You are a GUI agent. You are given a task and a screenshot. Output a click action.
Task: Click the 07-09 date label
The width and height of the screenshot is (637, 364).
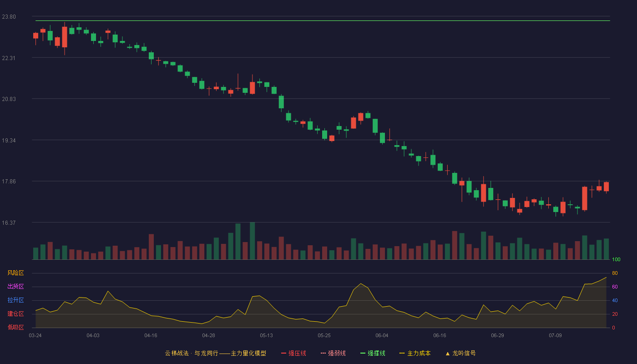coord(555,335)
